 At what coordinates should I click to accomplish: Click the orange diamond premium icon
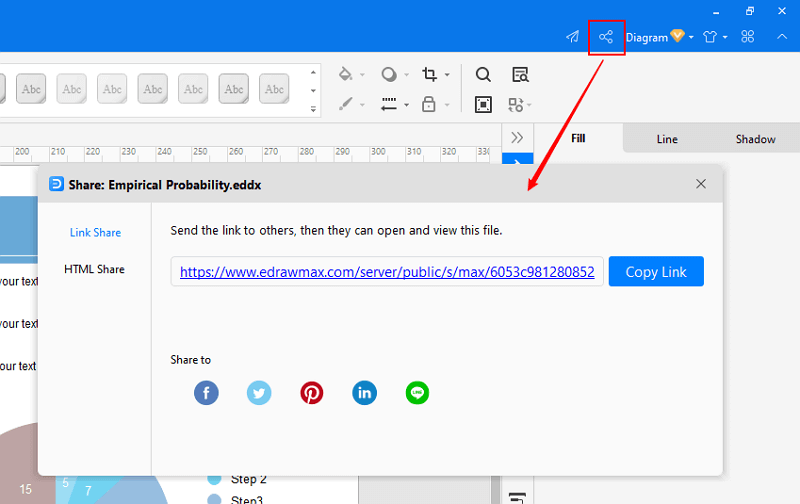point(677,35)
